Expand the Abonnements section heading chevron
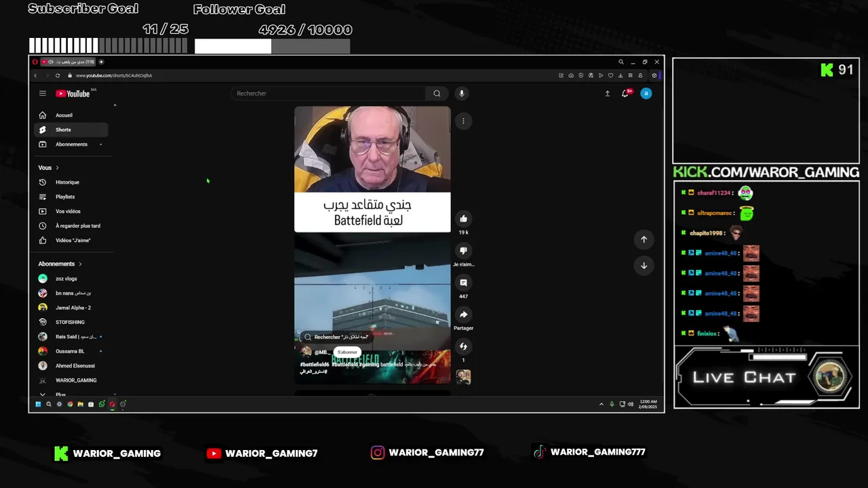This screenshot has width=868, height=488. point(80,264)
